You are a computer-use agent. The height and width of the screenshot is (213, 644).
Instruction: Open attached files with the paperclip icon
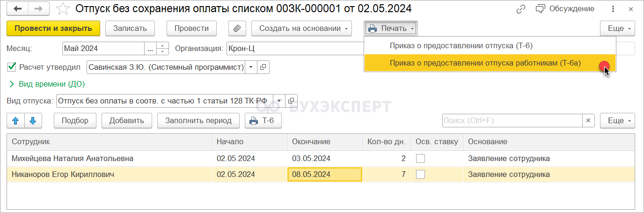coord(237,28)
